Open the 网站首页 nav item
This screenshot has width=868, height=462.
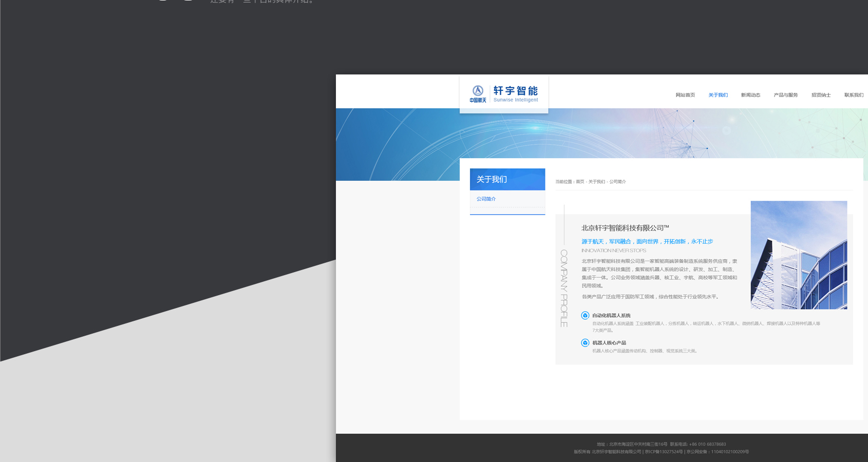pos(685,95)
